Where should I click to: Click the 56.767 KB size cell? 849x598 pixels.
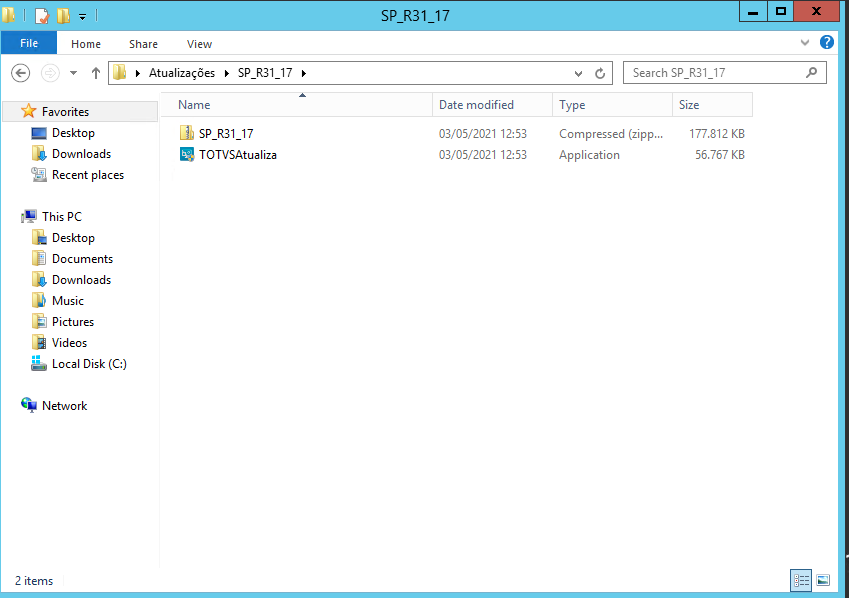720,154
